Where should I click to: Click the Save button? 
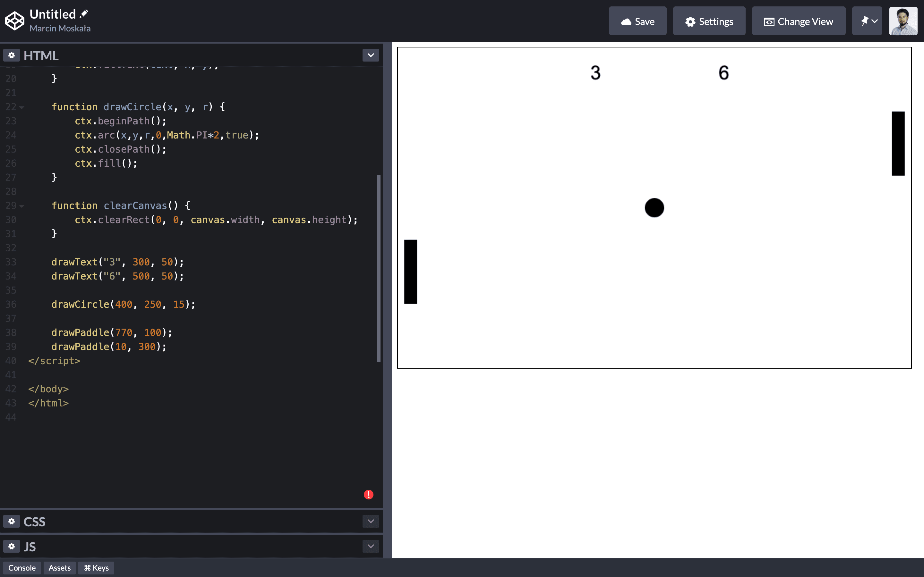(637, 21)
